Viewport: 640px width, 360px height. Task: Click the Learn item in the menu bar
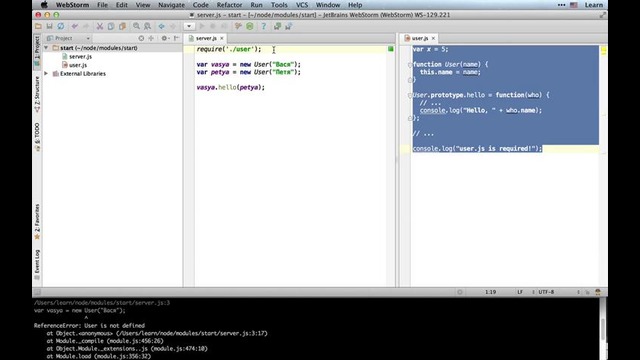593,5
